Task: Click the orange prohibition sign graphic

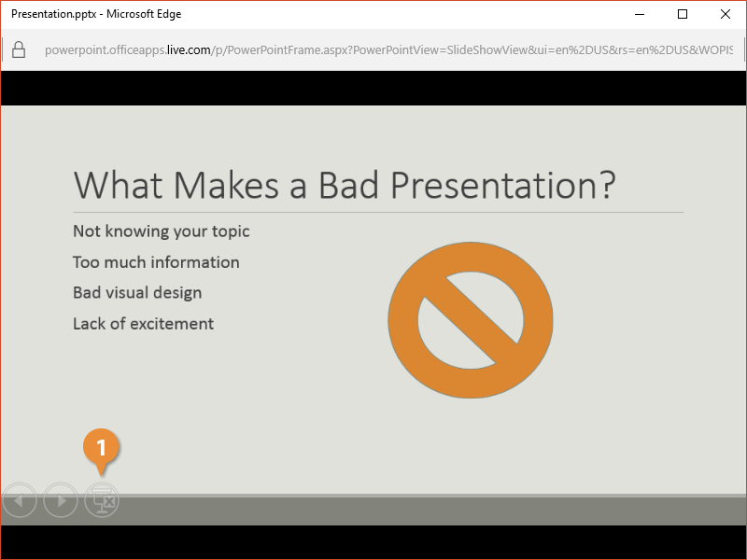Action: pos(471,320)
